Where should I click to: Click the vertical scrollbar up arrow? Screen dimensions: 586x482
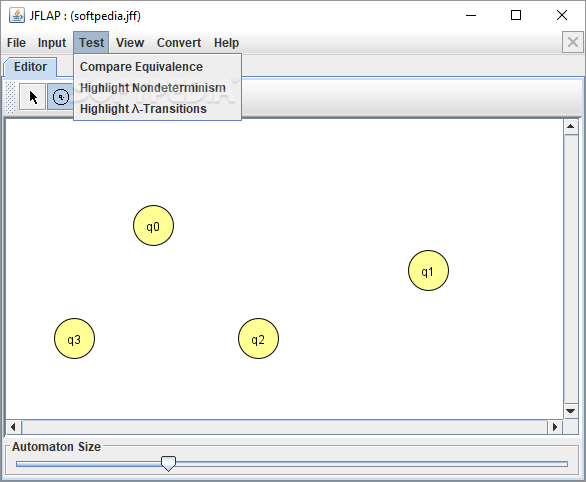570,127
